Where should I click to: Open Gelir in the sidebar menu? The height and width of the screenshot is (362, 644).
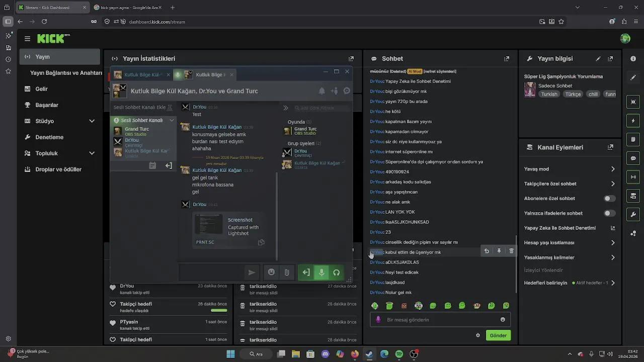coord(41,89)
